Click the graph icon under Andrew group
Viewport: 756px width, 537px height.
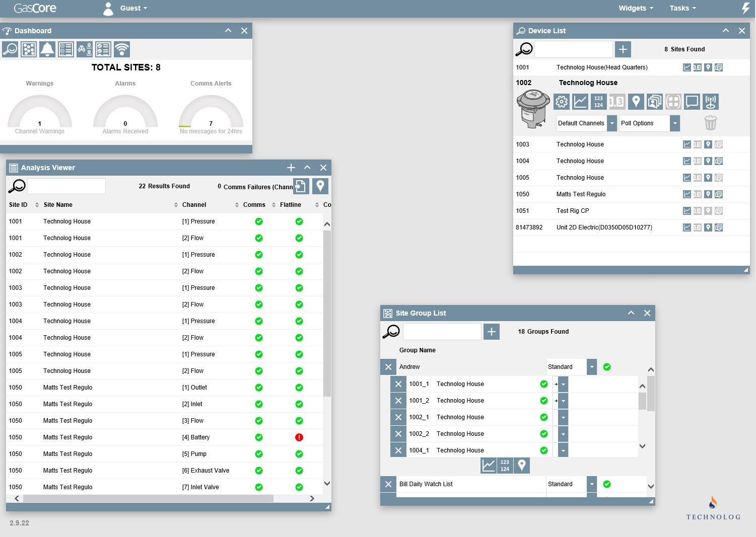(489, 466)
